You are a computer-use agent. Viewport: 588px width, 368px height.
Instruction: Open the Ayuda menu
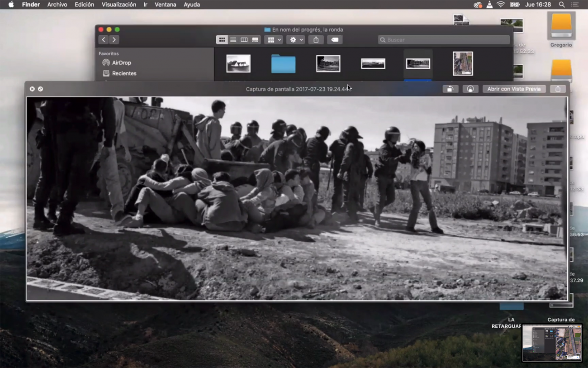pos(192,5)
